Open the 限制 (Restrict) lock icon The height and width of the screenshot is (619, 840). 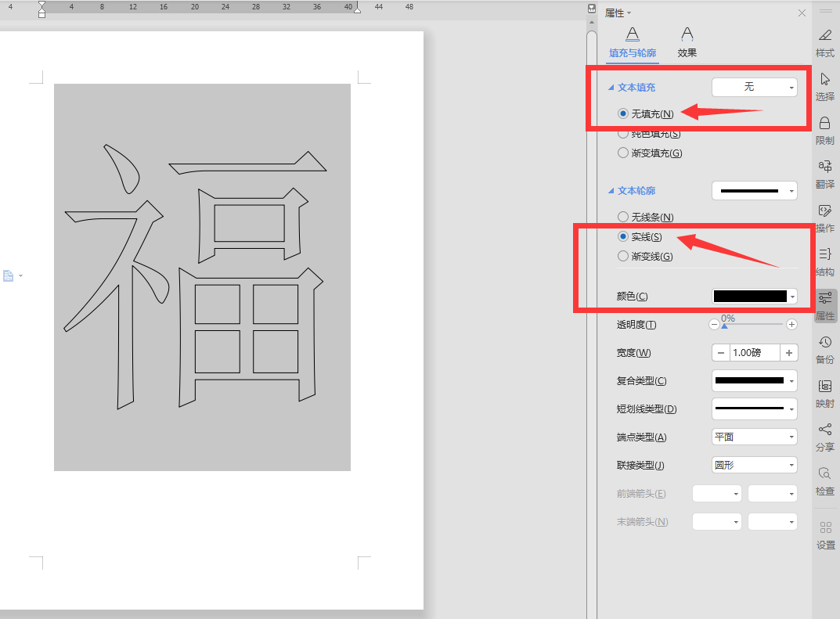pos(825,131)
